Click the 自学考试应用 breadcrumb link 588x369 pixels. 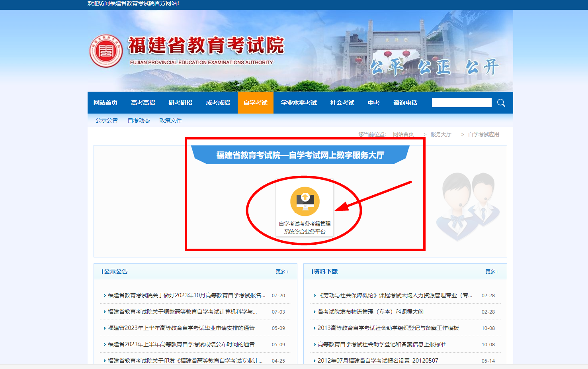[483, 134]
